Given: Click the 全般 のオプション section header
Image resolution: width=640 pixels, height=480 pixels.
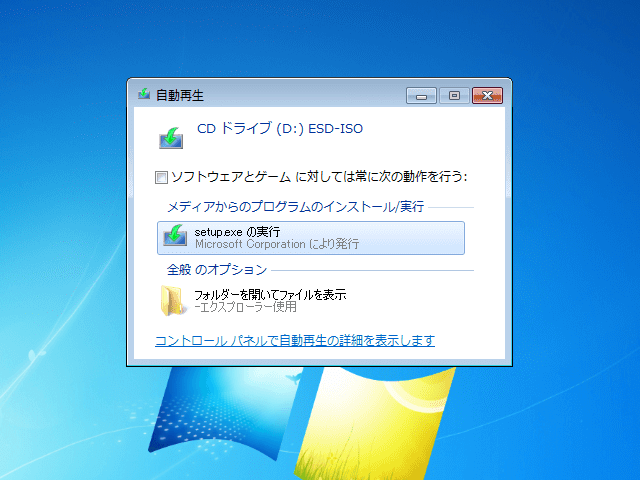Looking at the screenshot, I should click(217, 270).
